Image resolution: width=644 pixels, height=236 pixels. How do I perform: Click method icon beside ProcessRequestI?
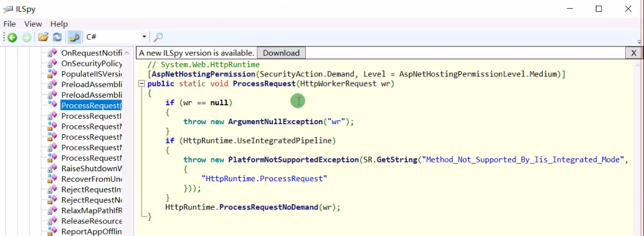(52, 116)
